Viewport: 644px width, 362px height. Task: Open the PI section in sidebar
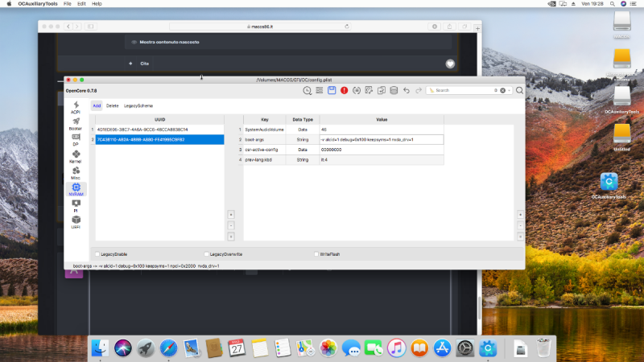[x=76, y=206]
